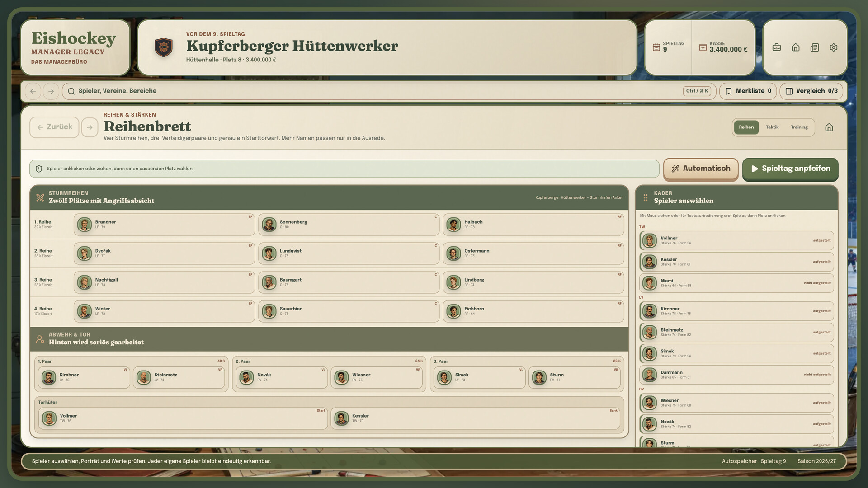Screen dimensions: 868x488
Task: Select Eichhorn in the 4. Reihe RF slot
Action: [533, 311]
